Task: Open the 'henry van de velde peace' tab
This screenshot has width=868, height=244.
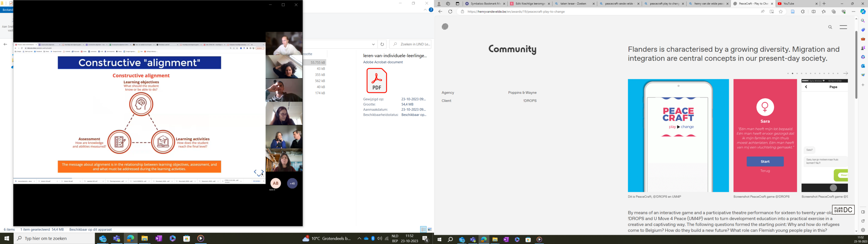Action: click(x=708, y=4)
